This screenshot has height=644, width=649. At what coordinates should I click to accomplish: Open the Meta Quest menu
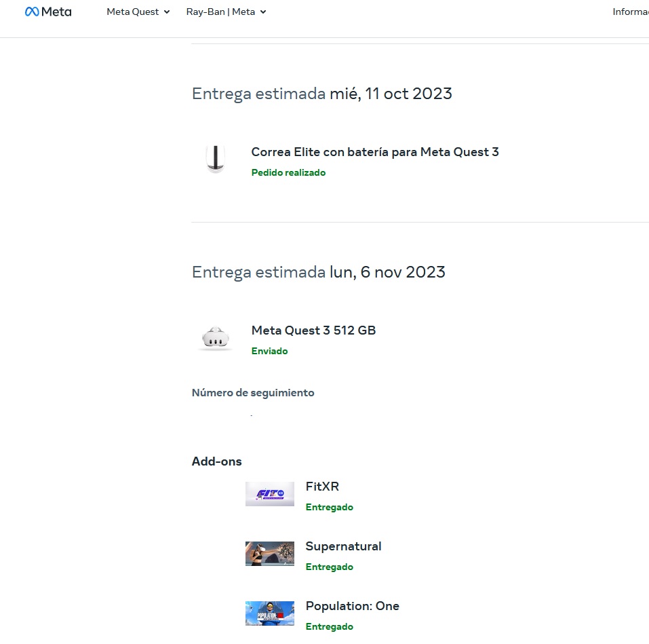(x=138, y=12)
